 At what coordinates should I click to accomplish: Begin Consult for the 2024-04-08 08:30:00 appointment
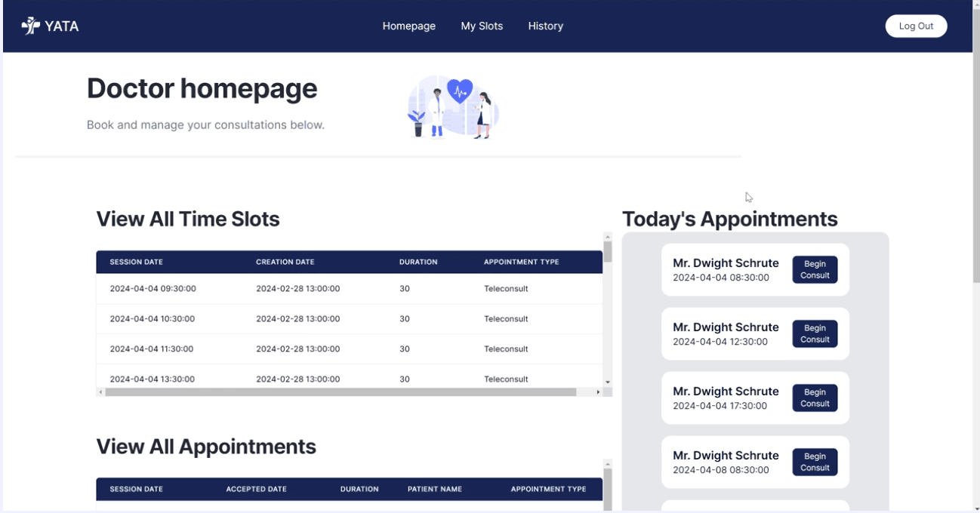(x=815, y=462)
